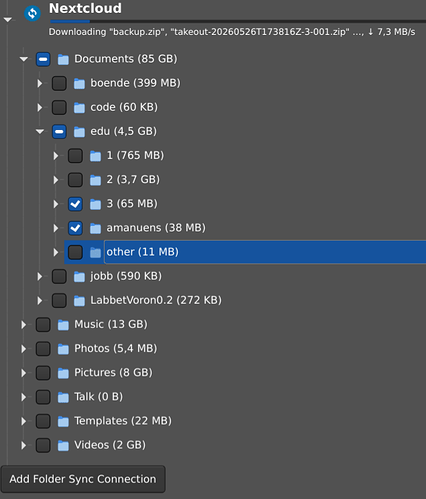
Task: Expand the Videos folder
Action: (x=23, y=445)
